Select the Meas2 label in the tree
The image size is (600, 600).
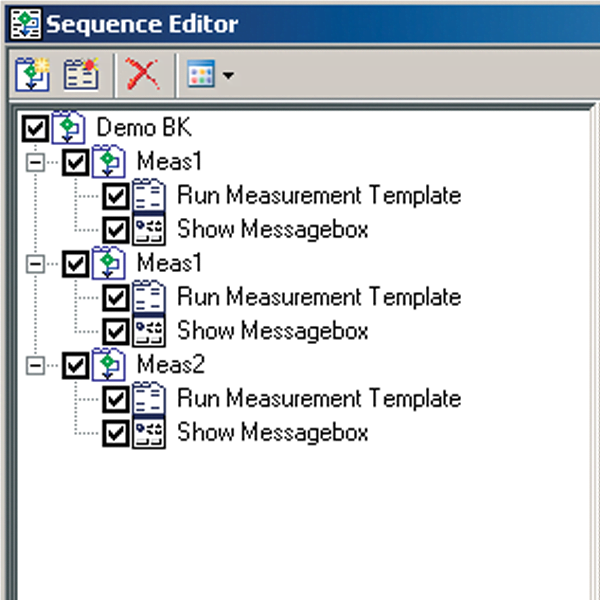click(171, 365)
